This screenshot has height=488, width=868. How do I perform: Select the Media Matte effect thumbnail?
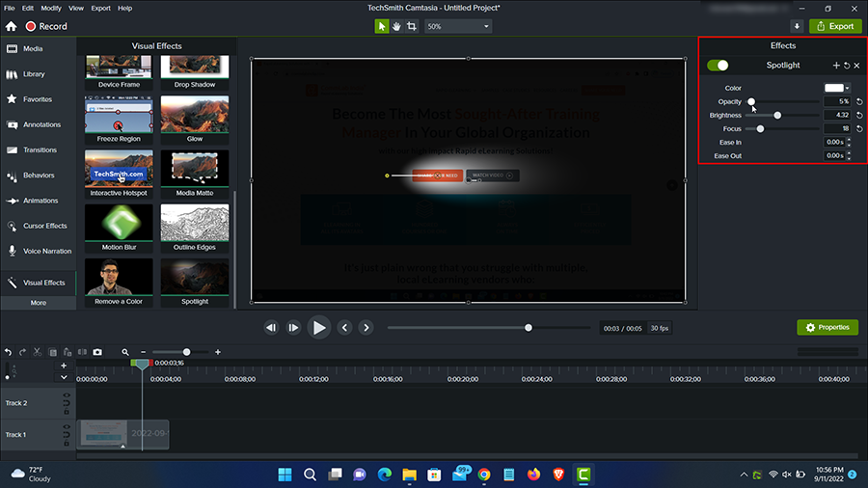coord(195,174)
